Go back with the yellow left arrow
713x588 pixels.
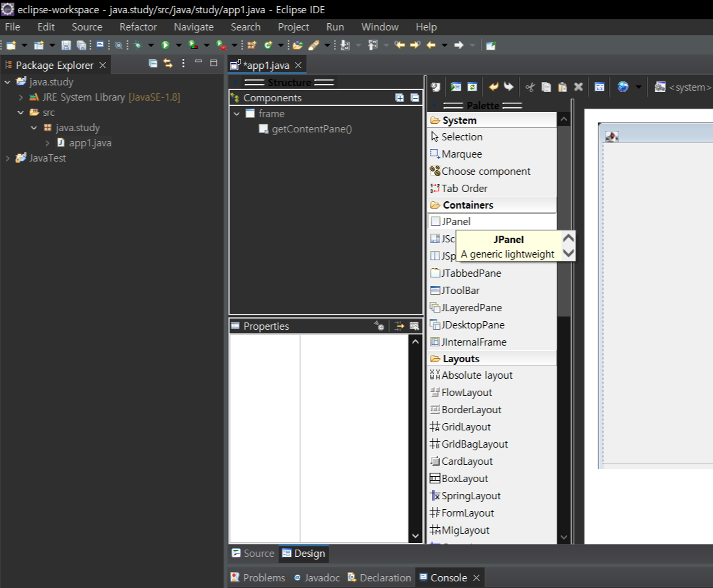pyautogui.click(x=431, y=45)
